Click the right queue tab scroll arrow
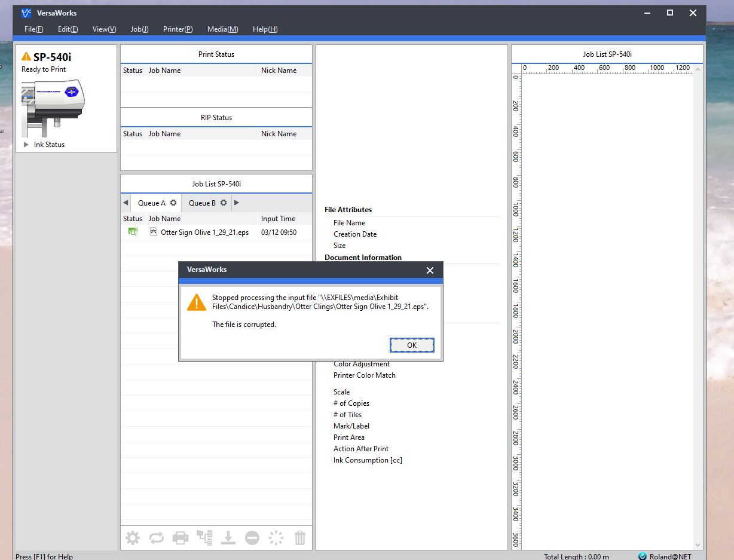 pyautogui.click(x=237, y=203)
